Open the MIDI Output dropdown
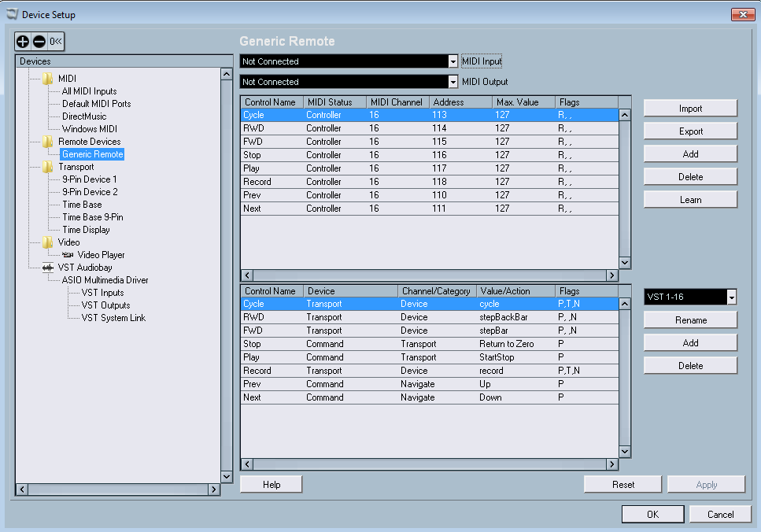Viewport: 761px width, 532px height. tap(453, 82)
